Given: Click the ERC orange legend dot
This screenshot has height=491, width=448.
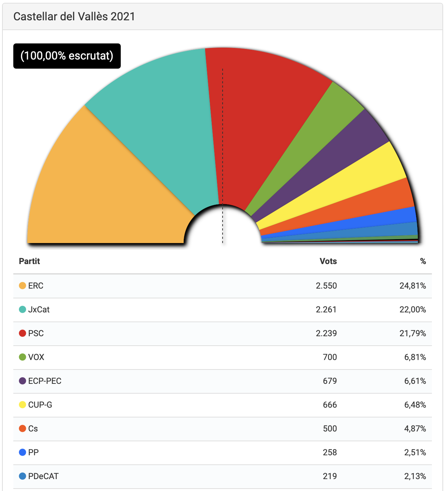Looking at the screenshot, I should click(22, 286).
